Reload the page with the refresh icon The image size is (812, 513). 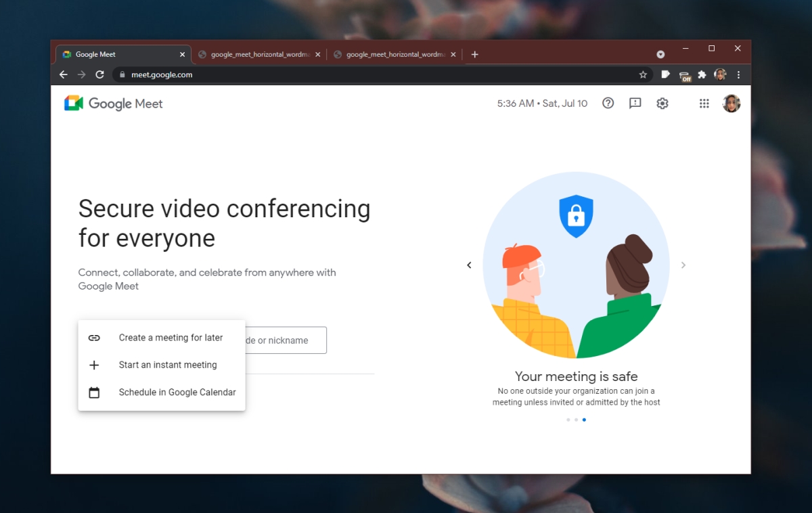[x=99, y=74]
